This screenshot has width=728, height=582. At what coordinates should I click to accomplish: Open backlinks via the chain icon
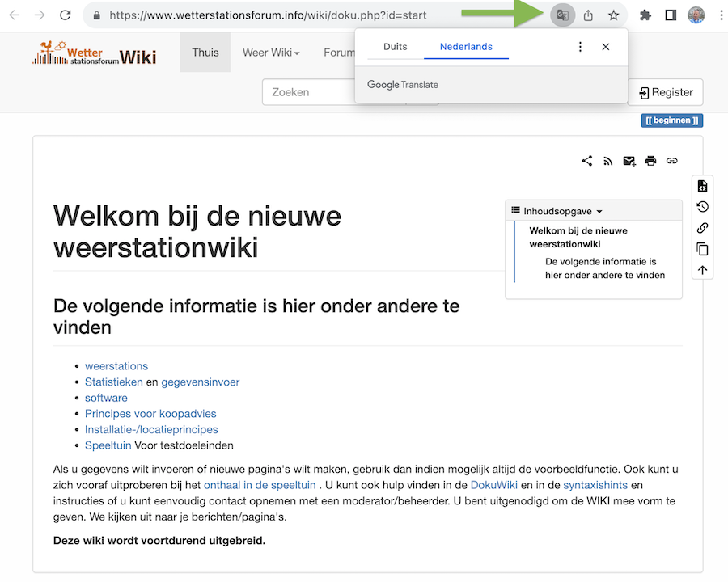[x=702, y=228]
